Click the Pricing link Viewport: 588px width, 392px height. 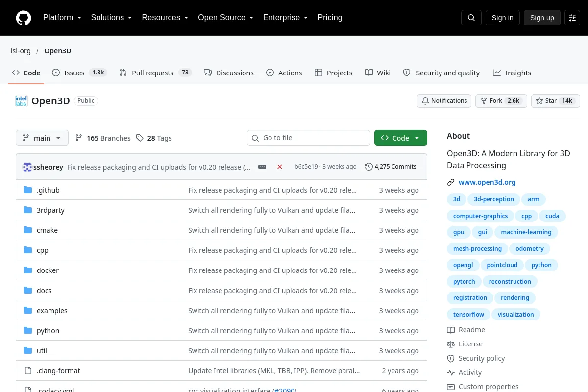tap(330, 18)
